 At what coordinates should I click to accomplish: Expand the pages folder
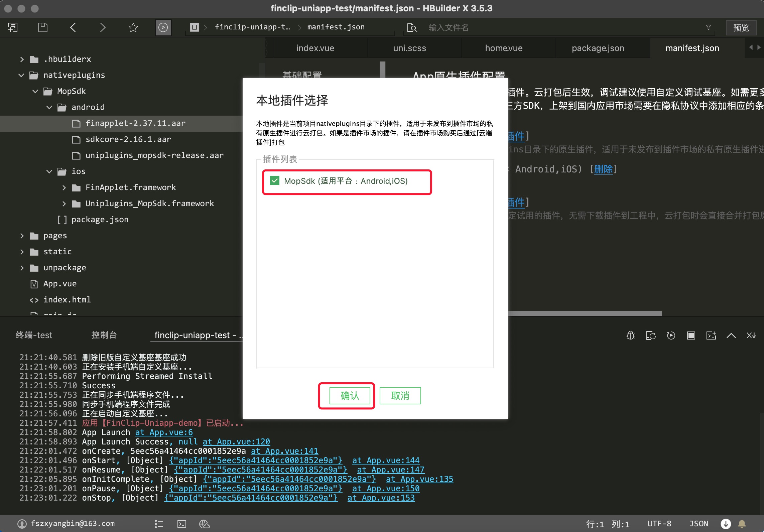pos(22,236)
